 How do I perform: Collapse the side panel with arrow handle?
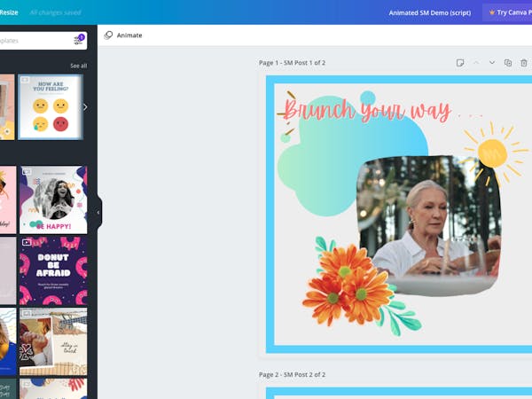tap(98, 213)
